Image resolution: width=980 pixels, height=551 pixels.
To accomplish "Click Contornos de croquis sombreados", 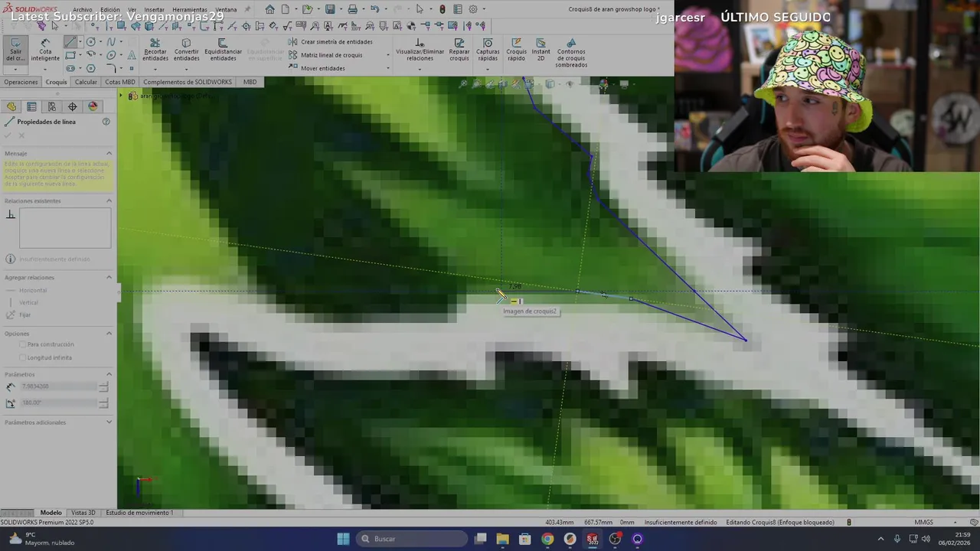I will click(x=571, y=53).
